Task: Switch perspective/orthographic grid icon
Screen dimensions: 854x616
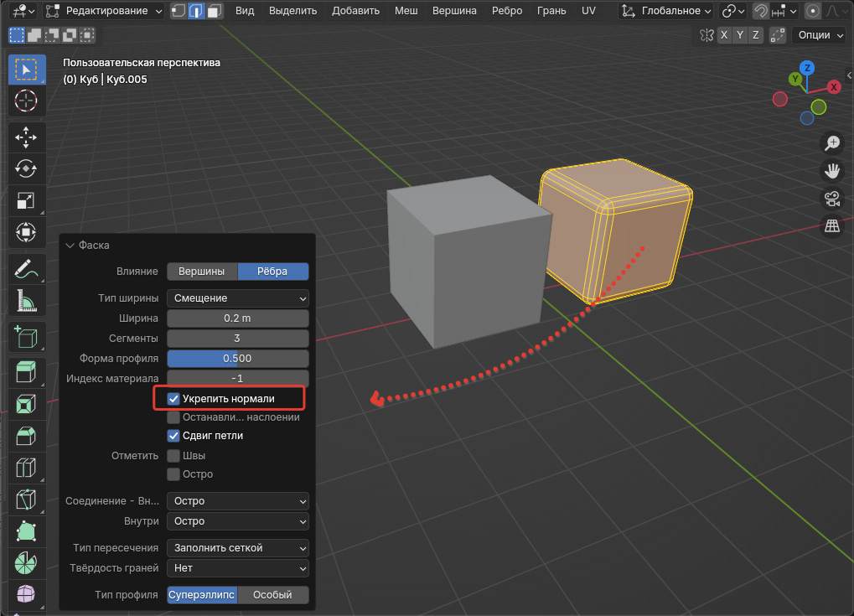Action: (831, 226)
